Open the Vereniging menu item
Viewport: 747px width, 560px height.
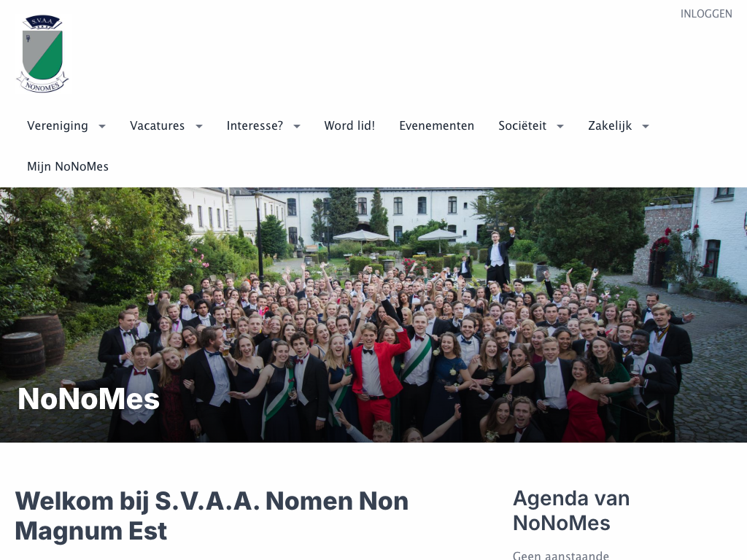tap(58, 125)
